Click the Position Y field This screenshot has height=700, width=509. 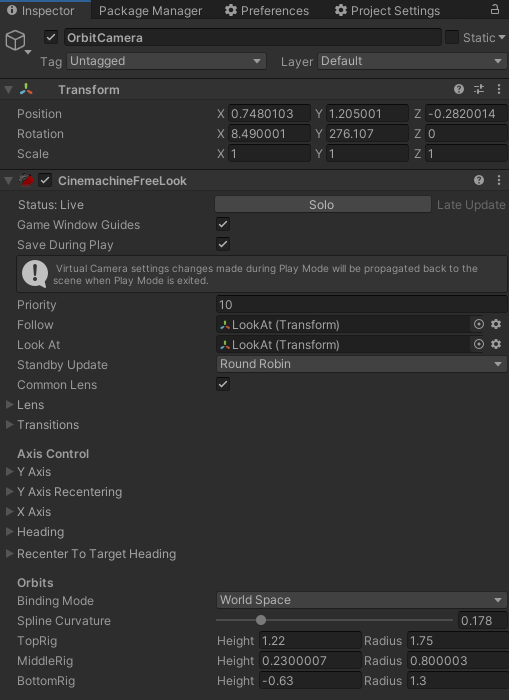(x=367, y=113)
